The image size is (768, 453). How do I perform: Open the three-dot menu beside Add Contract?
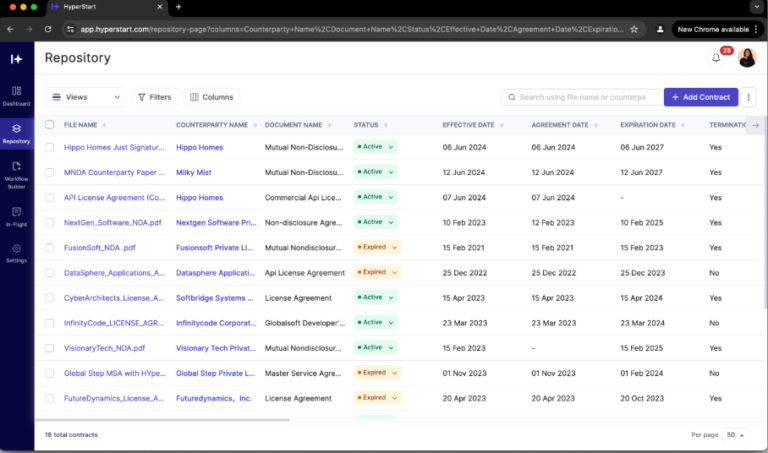(748, 97)
